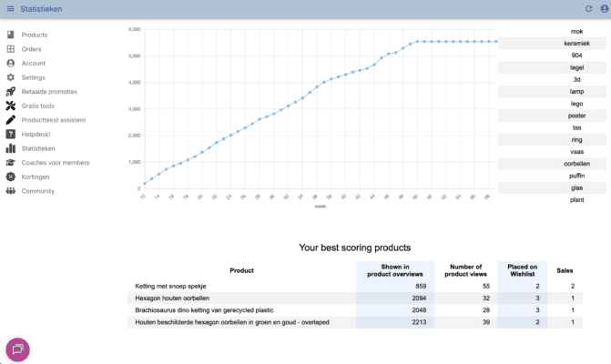This screenshot has height=364, width=611.
Task: Select Kortingen in the sidebar
Action: (x=35, y=177)
